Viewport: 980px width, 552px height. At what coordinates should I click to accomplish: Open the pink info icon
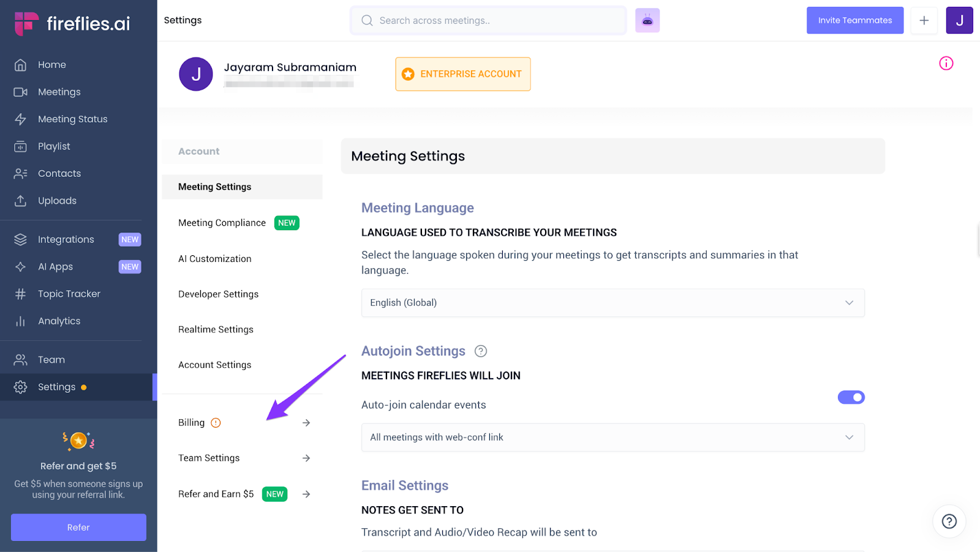coord(946,63)
